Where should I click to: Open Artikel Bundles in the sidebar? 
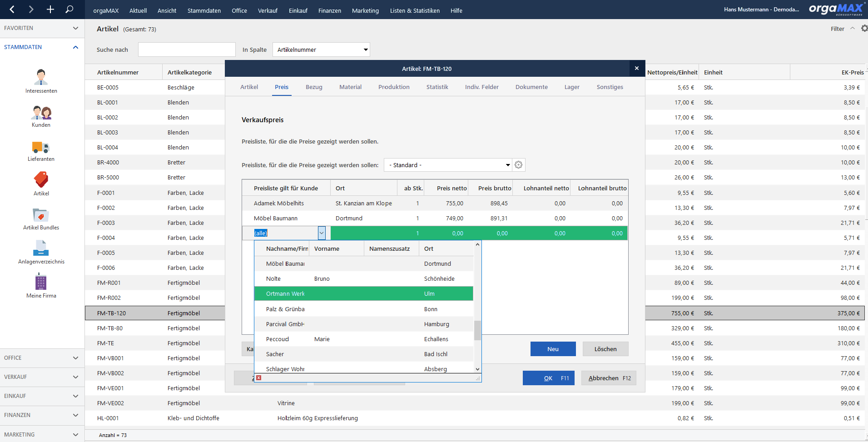click(41, 219)
